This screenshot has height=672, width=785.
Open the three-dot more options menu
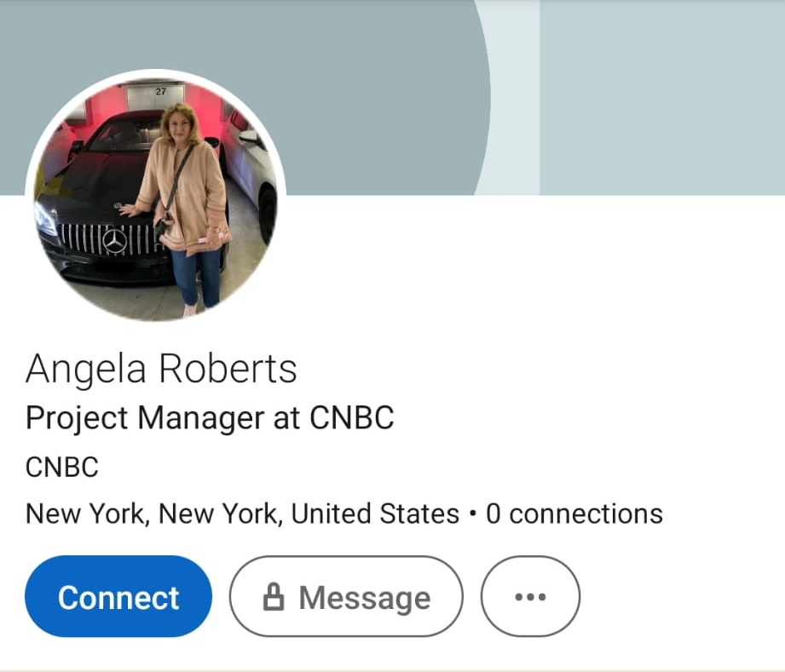(x=530, y=596)
